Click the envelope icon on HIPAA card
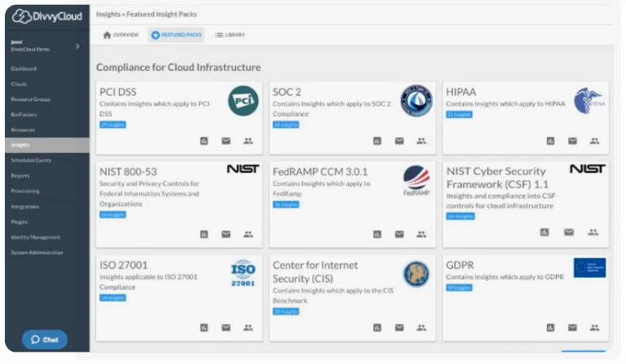This screenshot has width=626, height=364. [572, 141]
